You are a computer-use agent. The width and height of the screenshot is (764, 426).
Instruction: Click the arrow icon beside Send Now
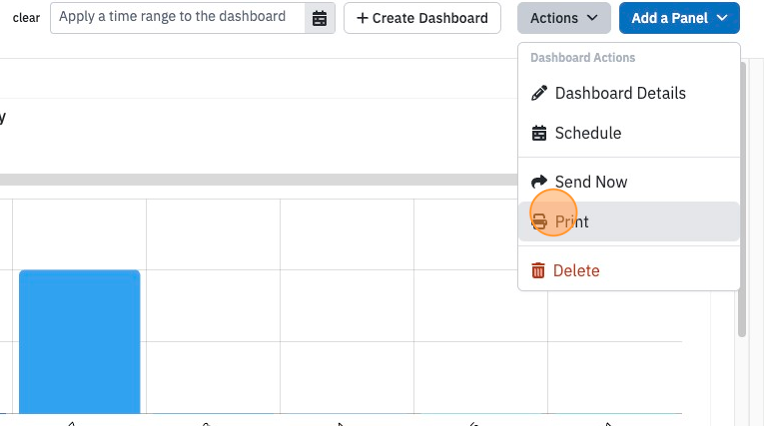539,182
